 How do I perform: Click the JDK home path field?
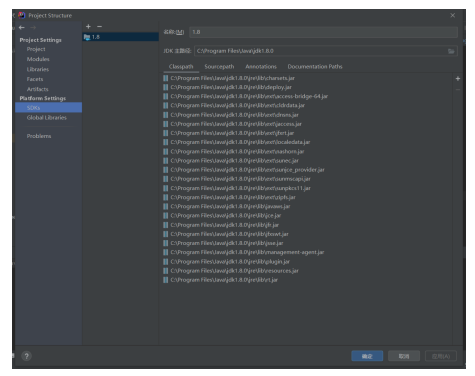(x=320, y=51)
